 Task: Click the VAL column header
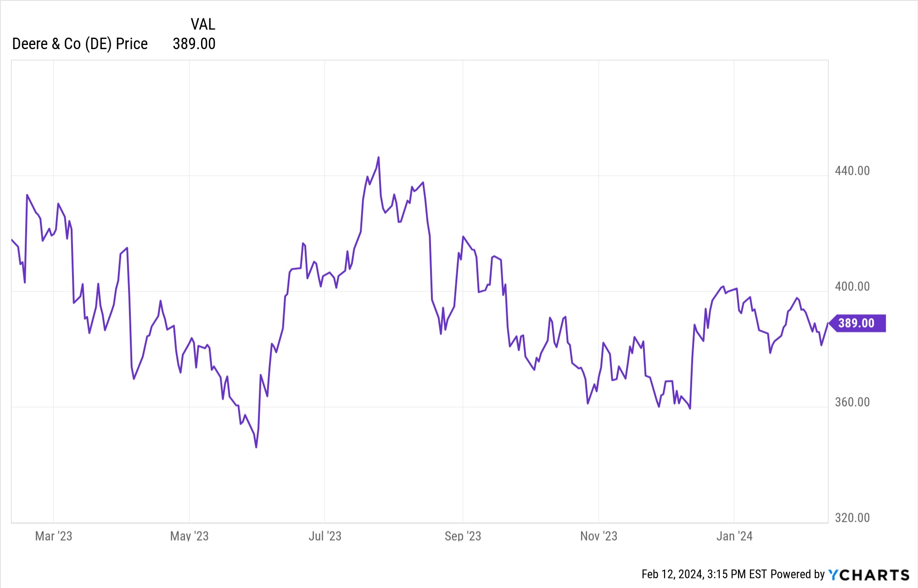(203, 24)
